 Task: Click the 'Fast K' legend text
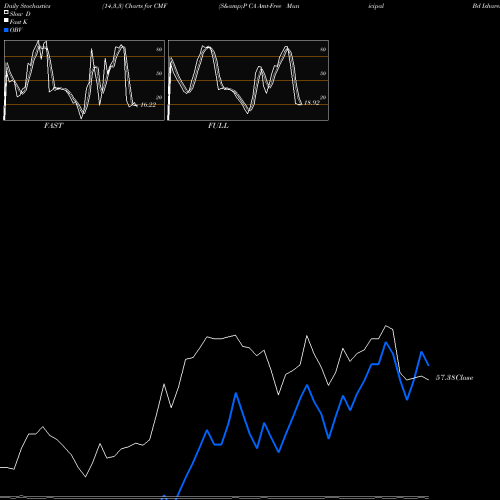pos(19,22)
